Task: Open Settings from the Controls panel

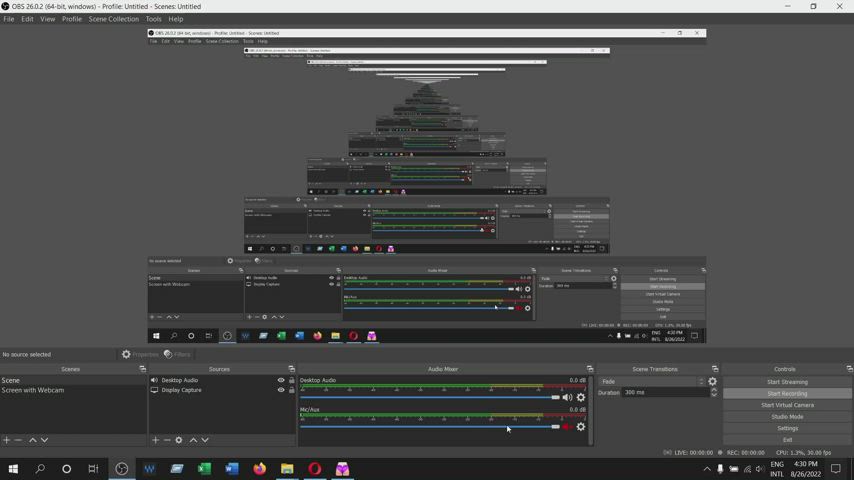Action: (787, 428)
